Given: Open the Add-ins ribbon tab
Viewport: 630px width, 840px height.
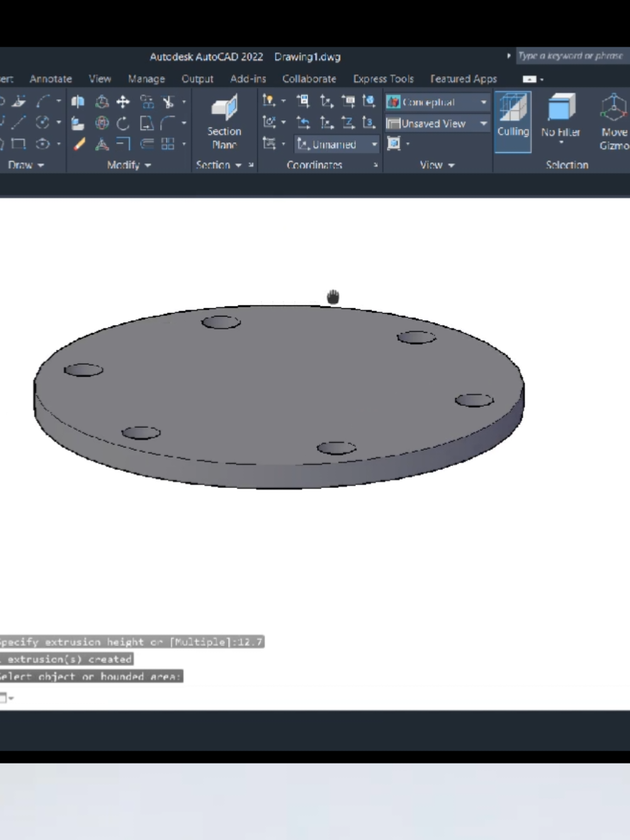Looking at the screenshot, I should pos(248,79).
